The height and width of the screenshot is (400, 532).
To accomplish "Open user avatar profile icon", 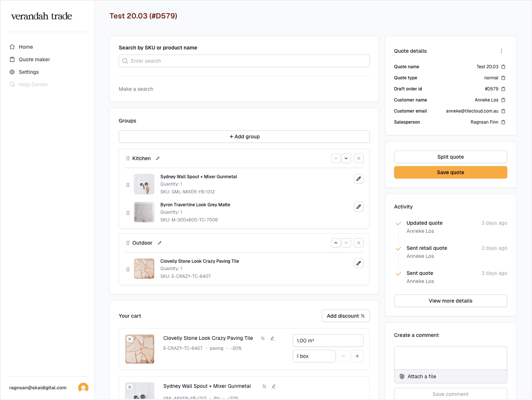I will (83, 387).
